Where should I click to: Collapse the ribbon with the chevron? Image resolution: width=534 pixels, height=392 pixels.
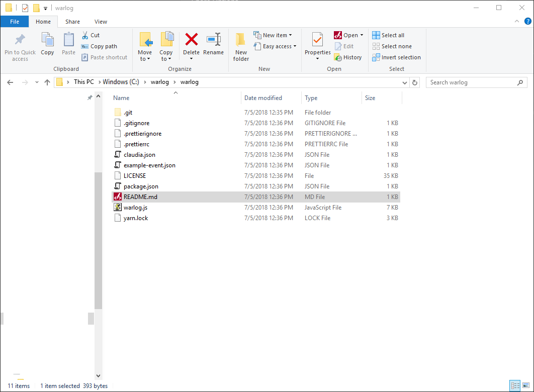click(x=516, y=22)
